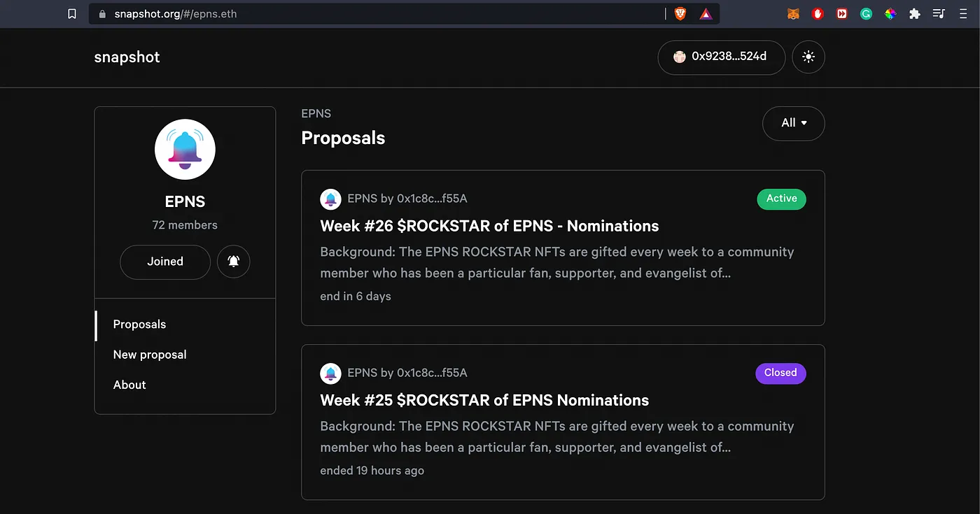Toggle EPNS notifications bell button
The height and width of the screenshot is (514, 980).
(233, 262)
